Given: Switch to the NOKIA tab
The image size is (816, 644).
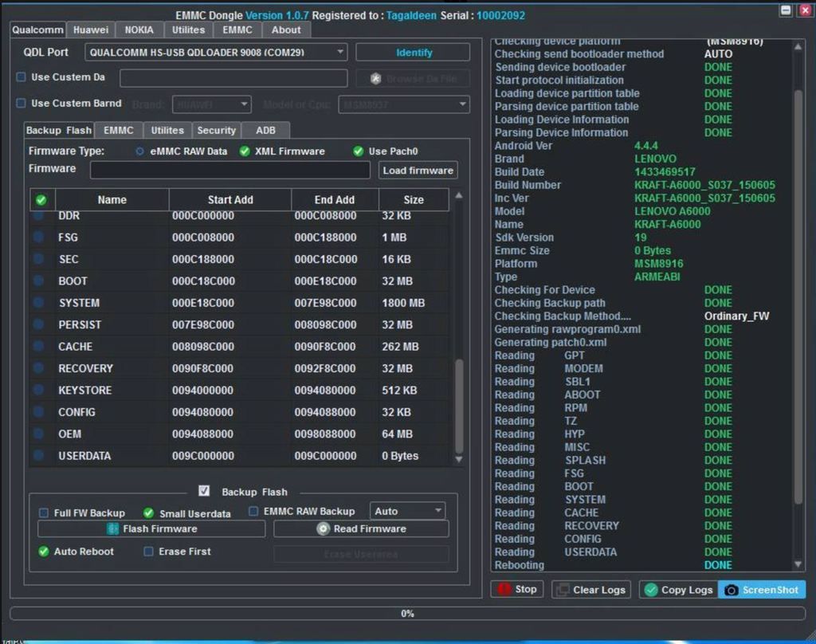Looking at the screenshot, I should coord(139,29).
